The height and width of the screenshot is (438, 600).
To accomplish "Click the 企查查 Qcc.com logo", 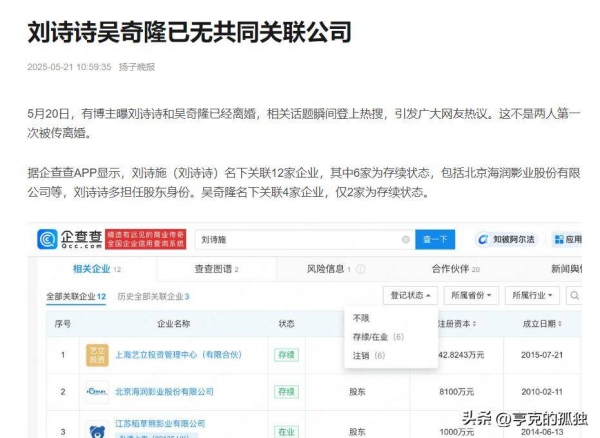I will point(70,239).
